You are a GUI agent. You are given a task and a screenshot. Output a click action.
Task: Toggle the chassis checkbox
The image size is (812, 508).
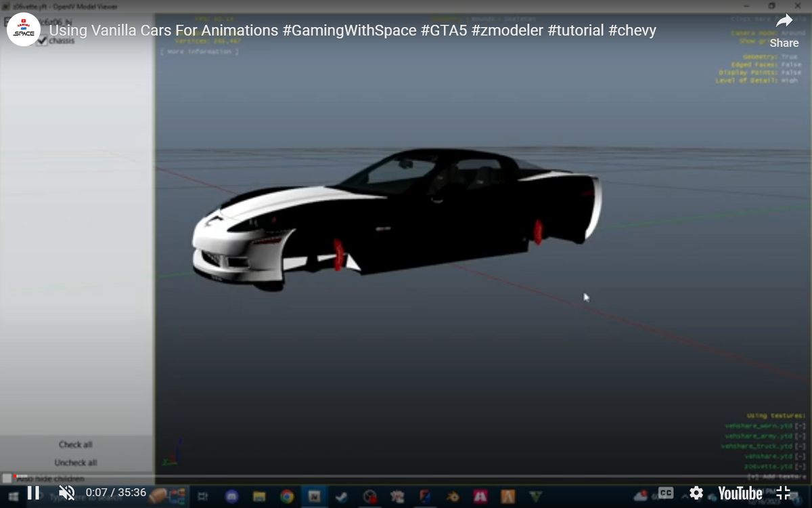point(42,41)
